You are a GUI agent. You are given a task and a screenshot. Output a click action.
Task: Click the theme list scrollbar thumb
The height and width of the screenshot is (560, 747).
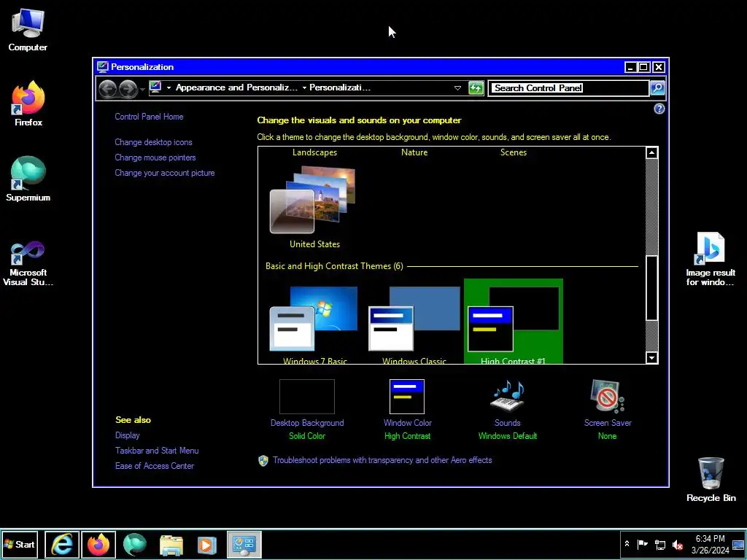tap(651, 288)
